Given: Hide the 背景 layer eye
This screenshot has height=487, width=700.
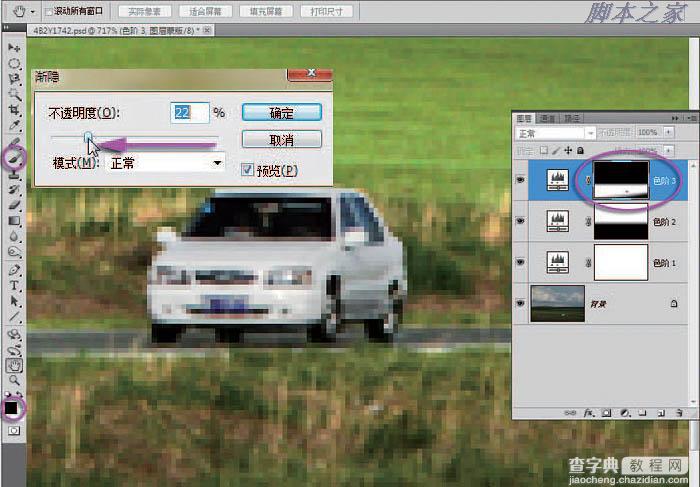Looking at the screenshot, I should coord(521,303).
